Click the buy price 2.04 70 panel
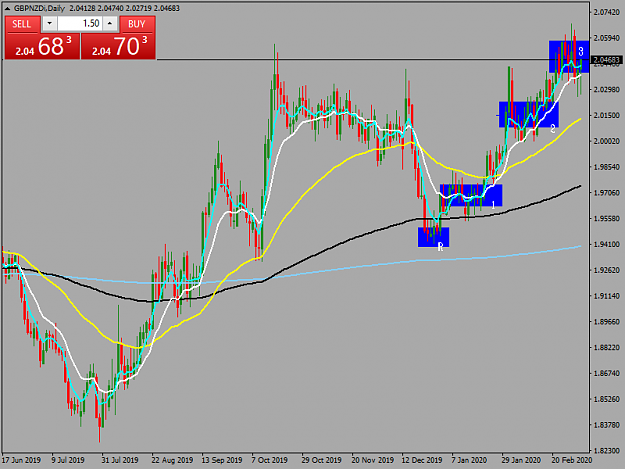 coord(118,46)
